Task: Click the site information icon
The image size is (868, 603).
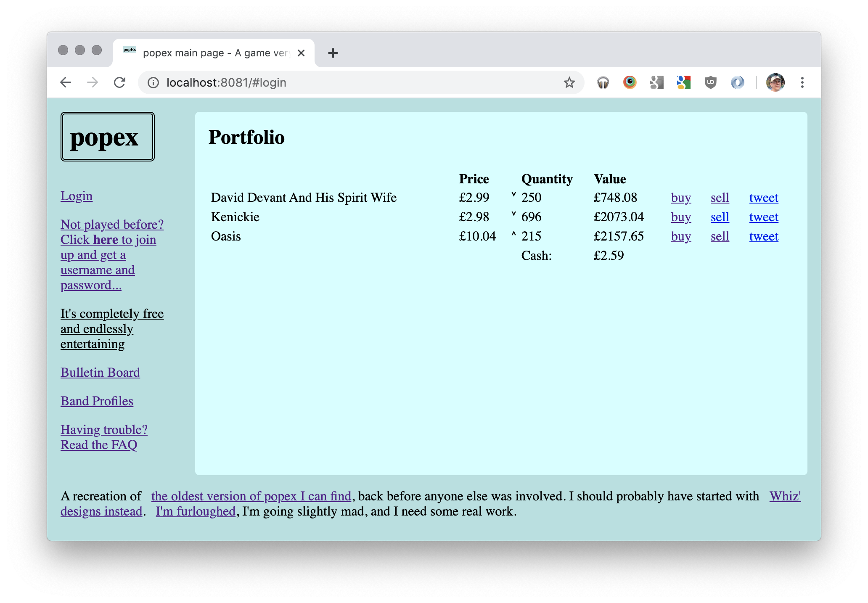Action: tap(153, 82)
